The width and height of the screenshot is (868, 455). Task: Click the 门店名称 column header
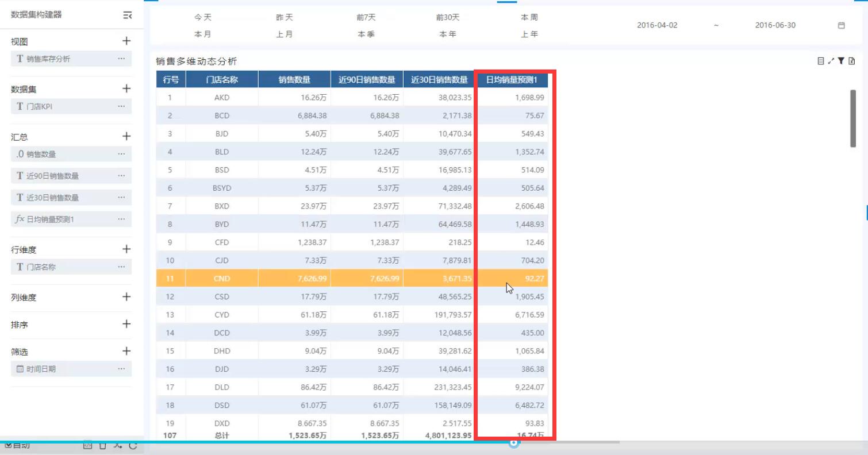pos(222,80)
